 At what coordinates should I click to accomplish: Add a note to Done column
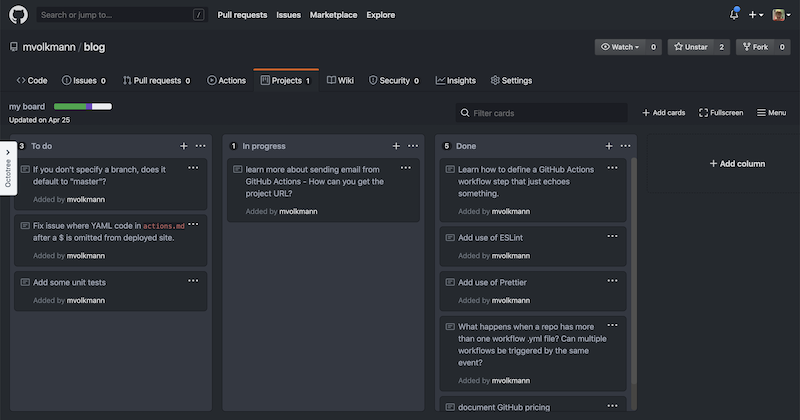(x=609, y=146)
